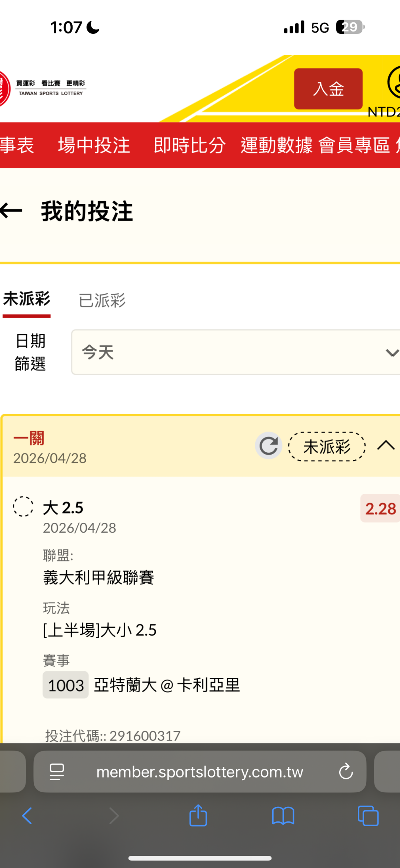Open Safari page settings icon left of URL
The image size is (400, 868).
tap(57, 772)
